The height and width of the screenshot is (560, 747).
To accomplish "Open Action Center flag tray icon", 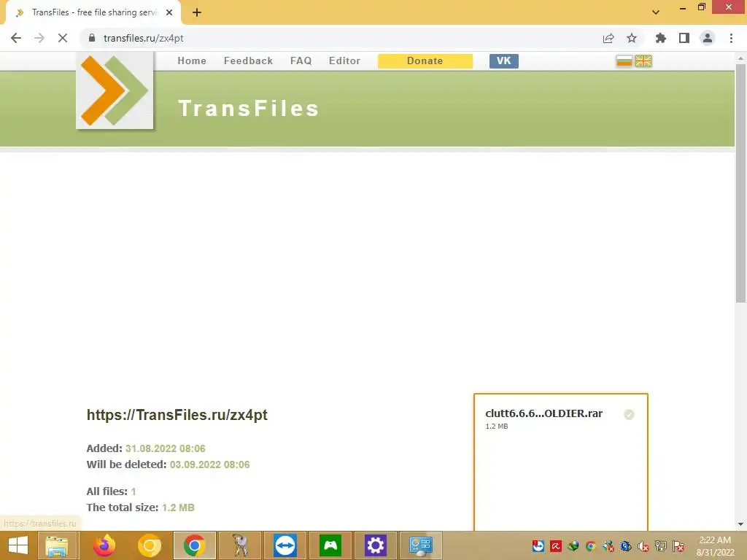I will (678, 546).
